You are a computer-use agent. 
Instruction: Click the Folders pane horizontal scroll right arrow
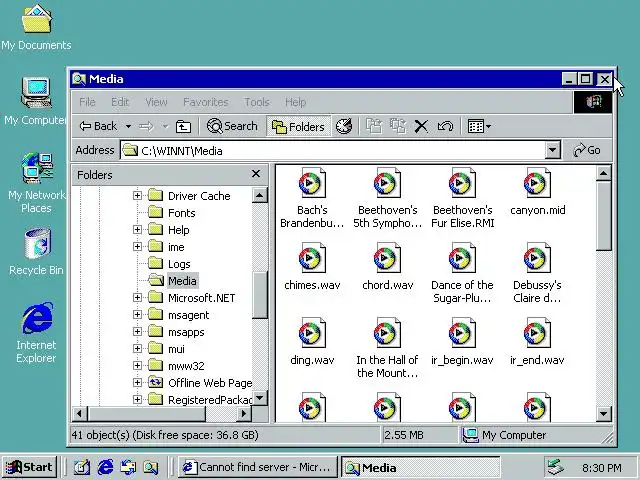(x=244, y=413)
